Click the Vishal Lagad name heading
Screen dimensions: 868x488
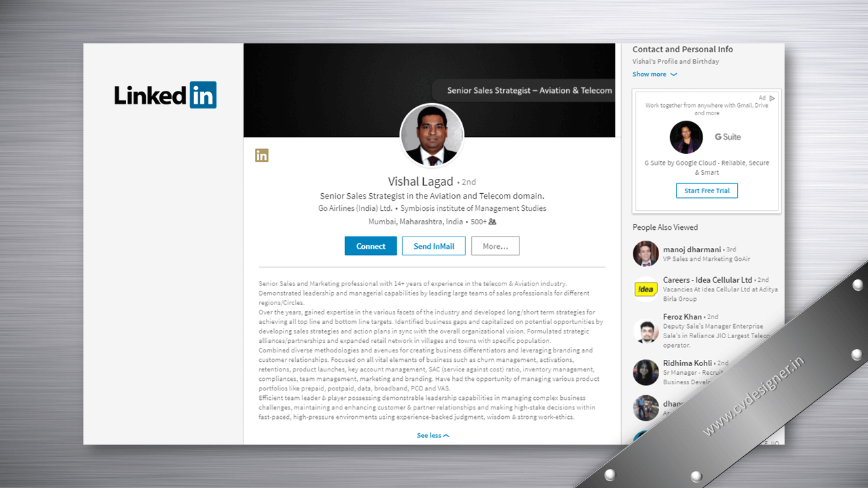[x=420, y=182]
